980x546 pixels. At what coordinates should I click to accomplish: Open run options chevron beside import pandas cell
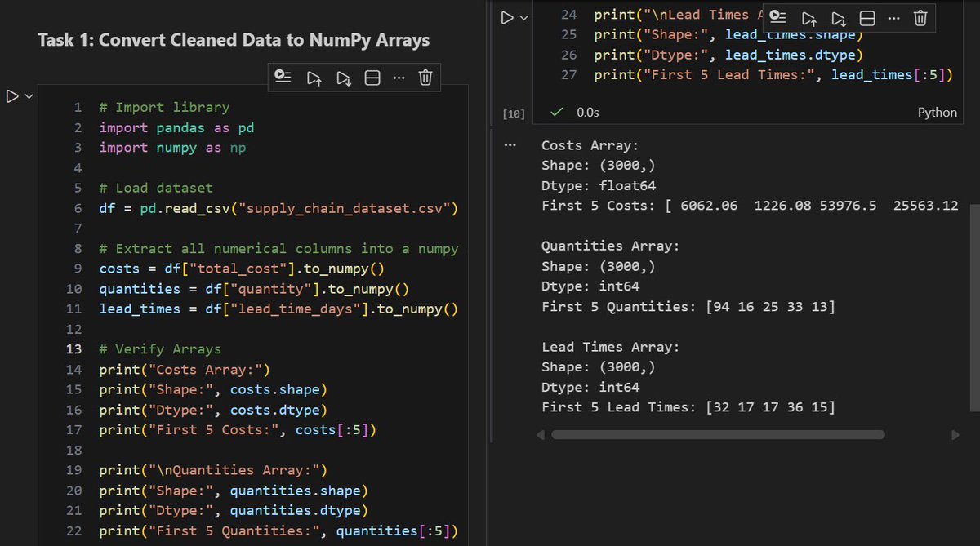tap(29, 96)
